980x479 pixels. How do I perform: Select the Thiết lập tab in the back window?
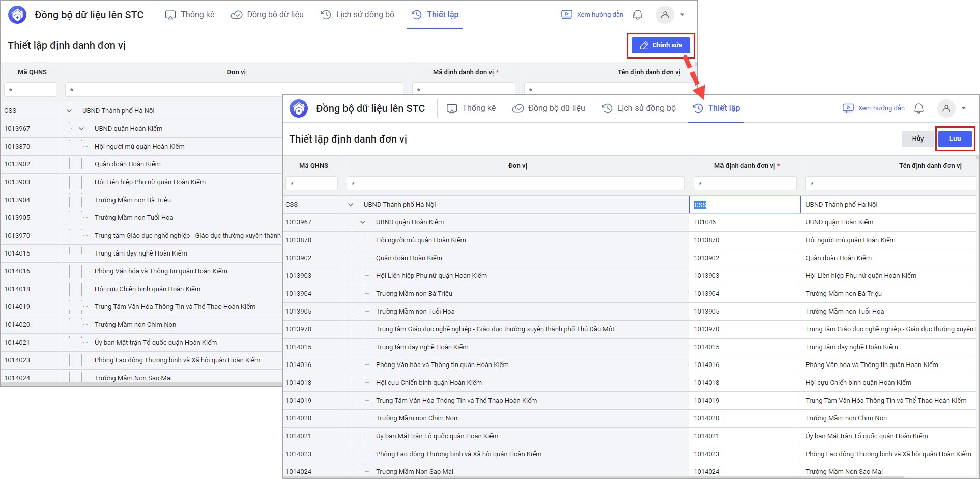pos(435,15)
